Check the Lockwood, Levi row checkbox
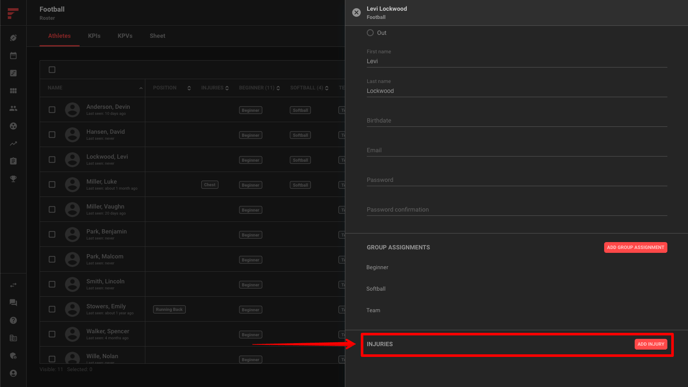 coord(52,160)
